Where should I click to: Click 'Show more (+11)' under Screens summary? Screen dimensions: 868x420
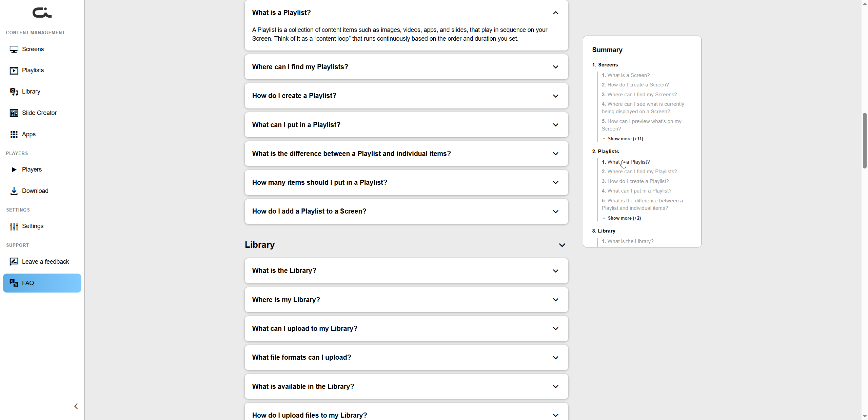(625, 139)
